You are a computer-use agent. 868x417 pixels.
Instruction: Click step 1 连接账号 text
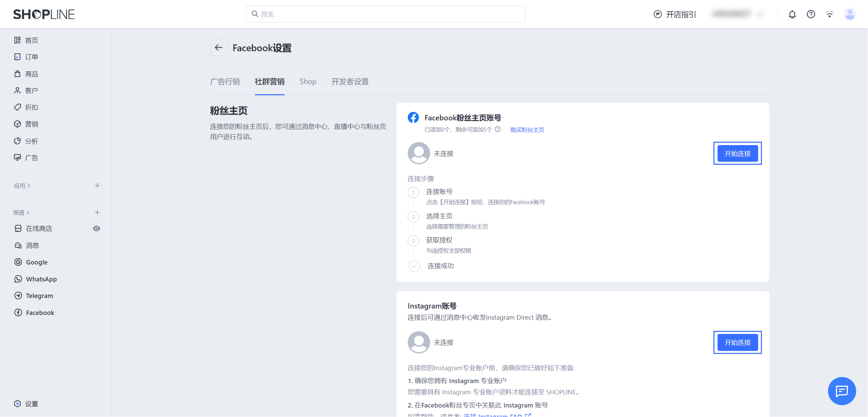[439, 192]
